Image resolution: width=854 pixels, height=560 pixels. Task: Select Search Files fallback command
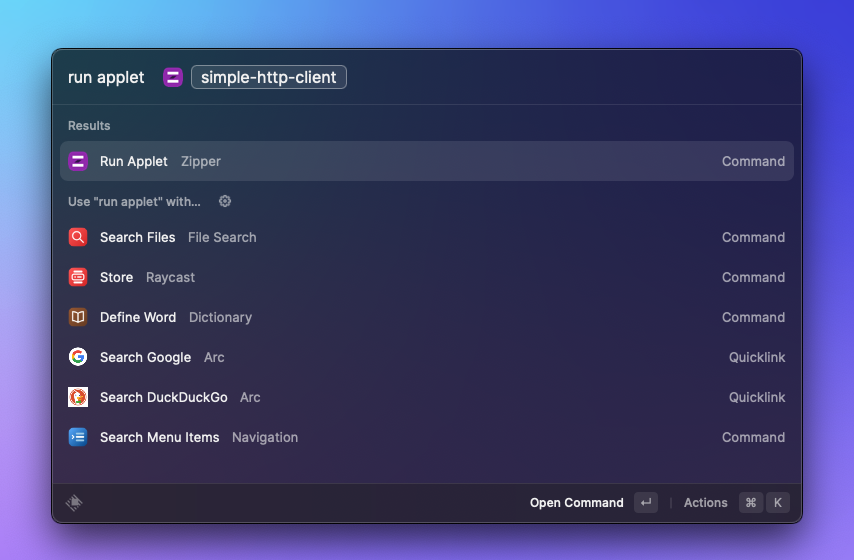427,238
